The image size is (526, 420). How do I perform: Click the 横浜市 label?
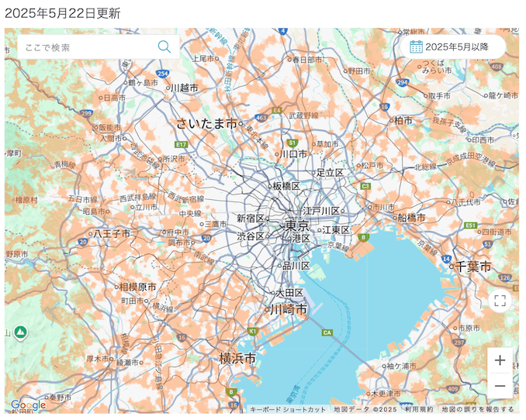tap(237, 358)
